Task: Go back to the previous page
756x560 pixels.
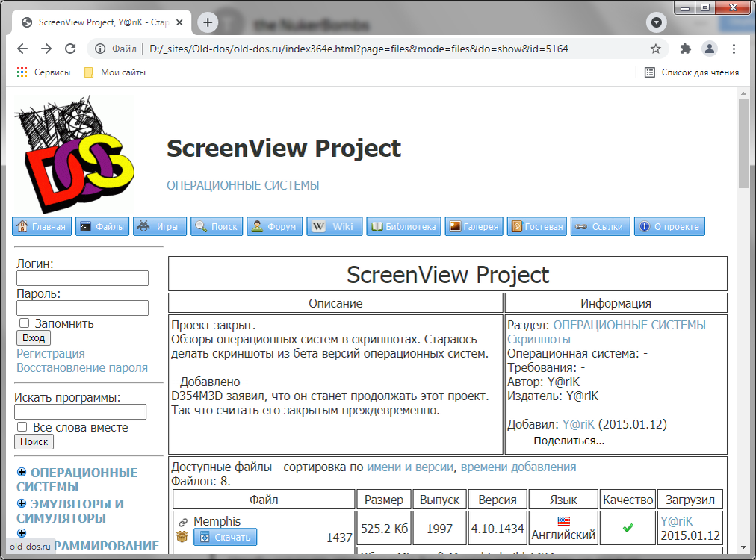Action: 22,49
